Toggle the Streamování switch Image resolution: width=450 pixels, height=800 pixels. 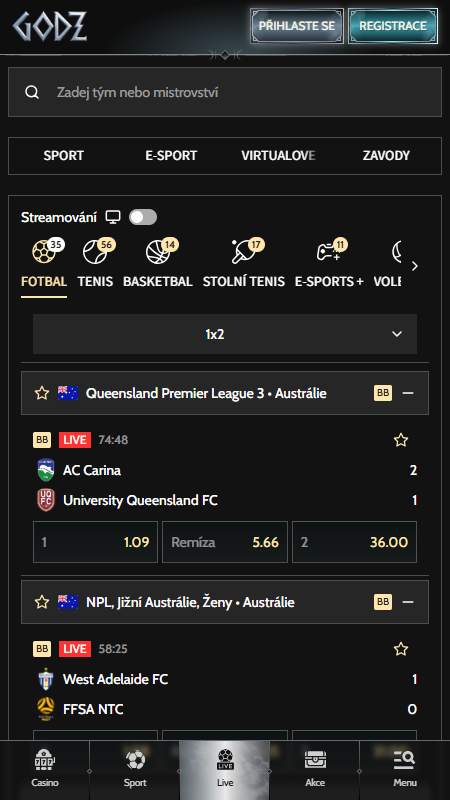click(x=143, y=217)
